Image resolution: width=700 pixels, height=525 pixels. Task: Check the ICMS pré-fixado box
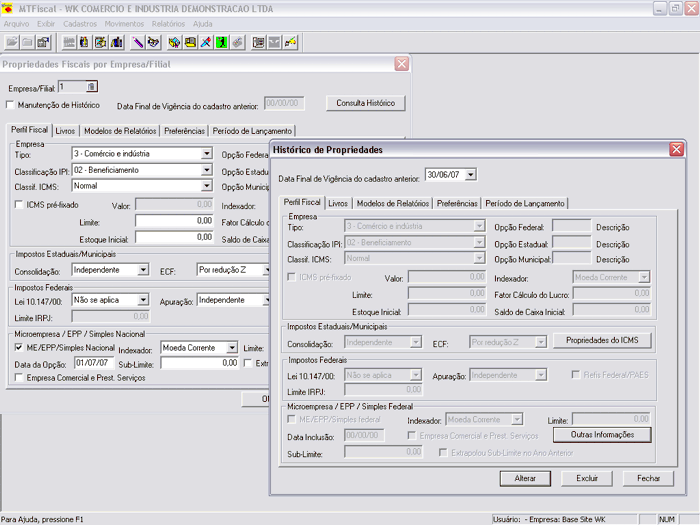(20, 204)
